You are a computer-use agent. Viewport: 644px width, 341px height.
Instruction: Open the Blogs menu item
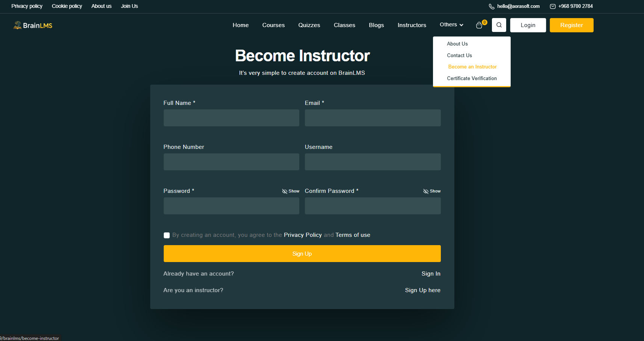click(x=376, y=25)
